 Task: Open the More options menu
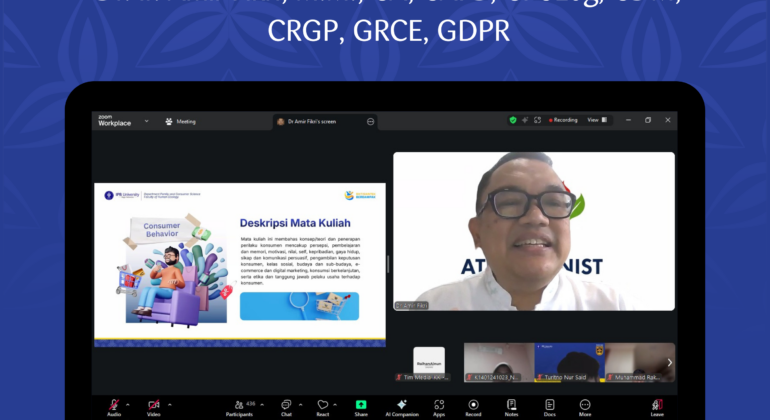click(x=585, y=405)
